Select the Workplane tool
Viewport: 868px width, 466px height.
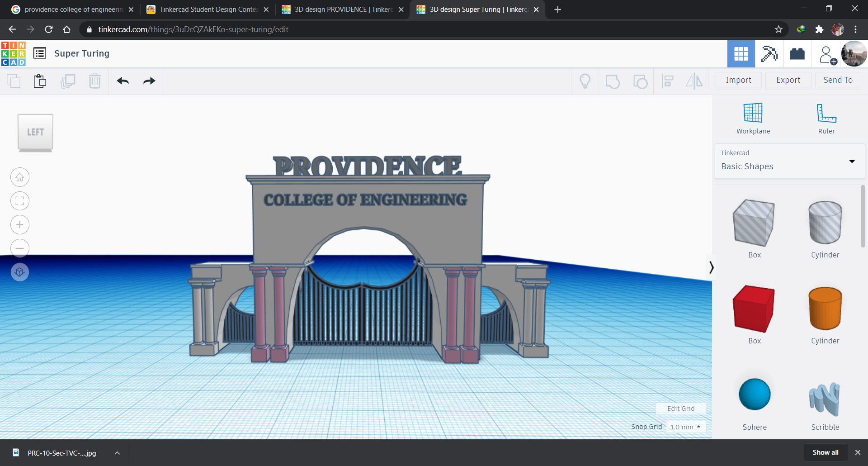753,119
